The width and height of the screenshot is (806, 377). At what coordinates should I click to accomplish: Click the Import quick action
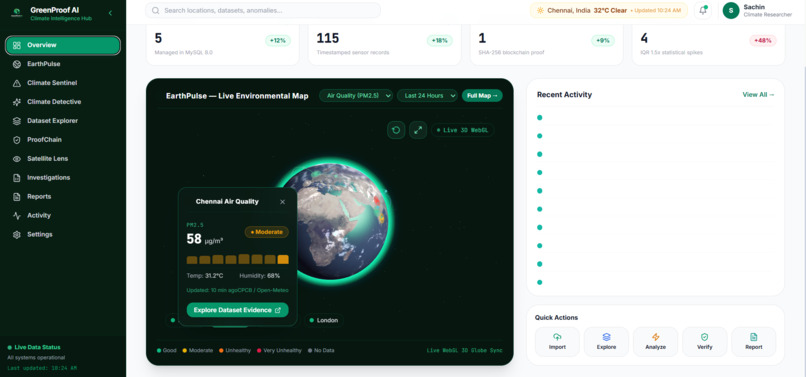coord(557,342)
